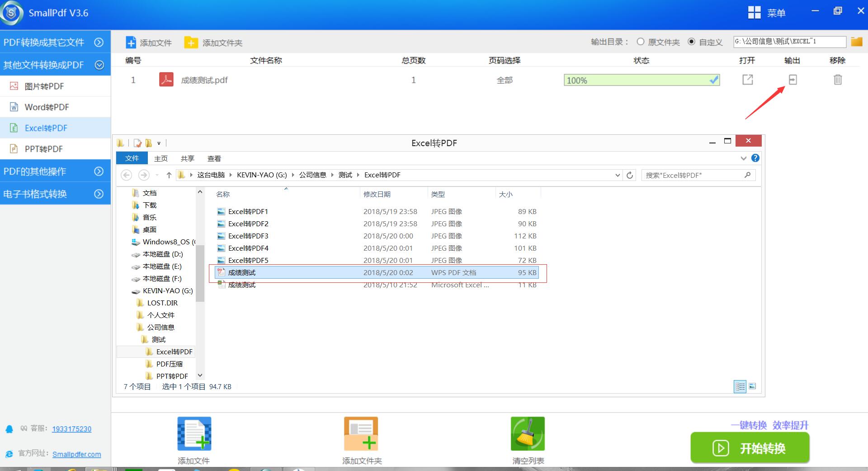Image resolution: width=868 pixels, height=471 pixels.
Task: Go up one folder level in Explorer
Action: (169, 175)
